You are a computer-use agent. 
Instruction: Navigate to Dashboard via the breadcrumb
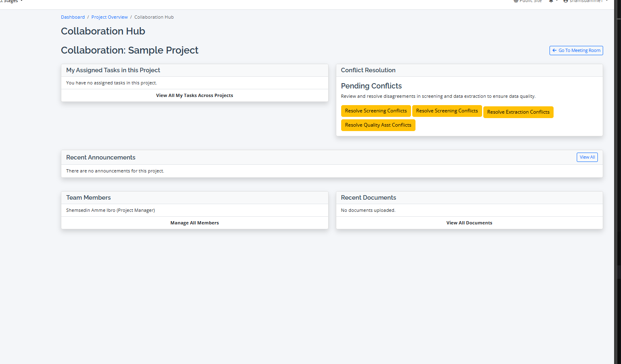tap(73, 17)
